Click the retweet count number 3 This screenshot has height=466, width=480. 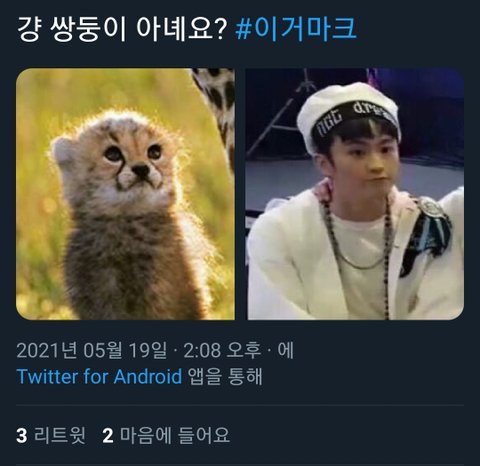coord(22,436)
